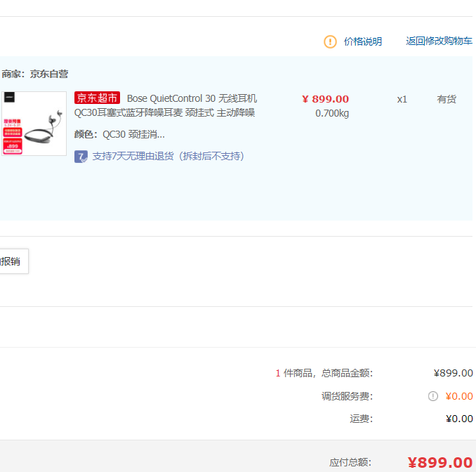
Task: Click the 报销 button
Action: point(14,261)
